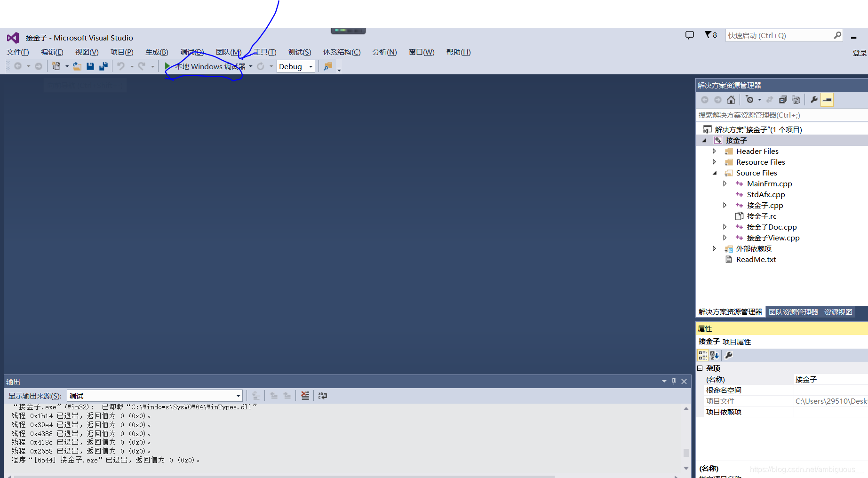Click the Solution Explorer search box
Screen dimensions: 868x478
pyautogui.click(x=782, y=115)
